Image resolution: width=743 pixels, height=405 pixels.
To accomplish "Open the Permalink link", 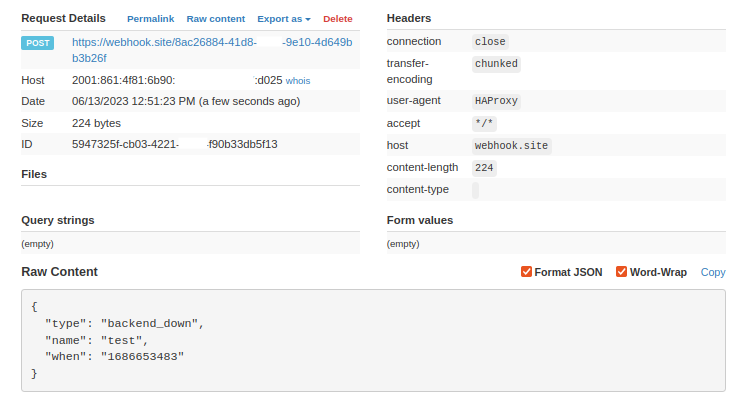I will [150, 19].
